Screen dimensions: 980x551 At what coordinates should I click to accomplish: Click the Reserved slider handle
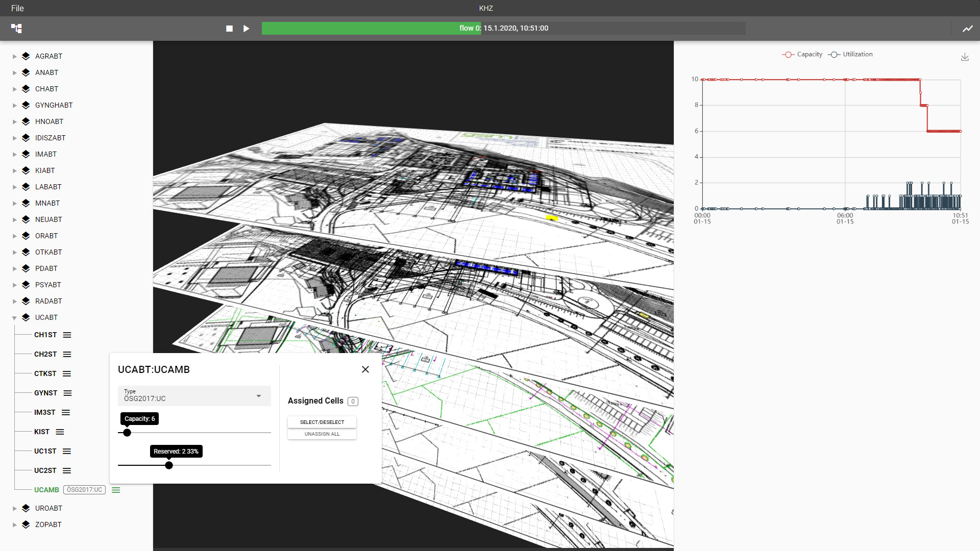click(169, 465)
